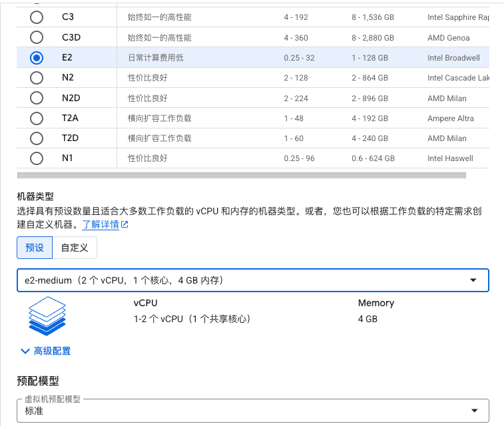The image size is (504, 426).
Task: Select the N2D series radio option
Action: [x=37, y=98]
